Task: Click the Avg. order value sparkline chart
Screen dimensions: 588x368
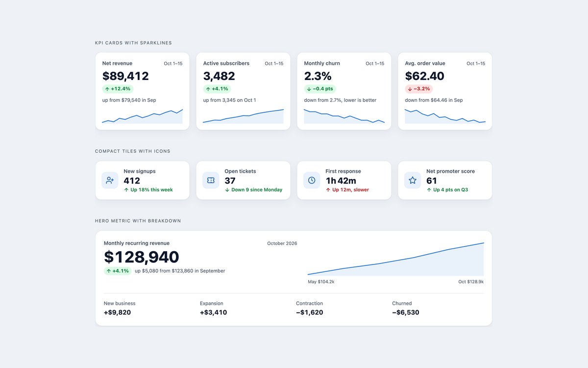Action: click(445, 116)
